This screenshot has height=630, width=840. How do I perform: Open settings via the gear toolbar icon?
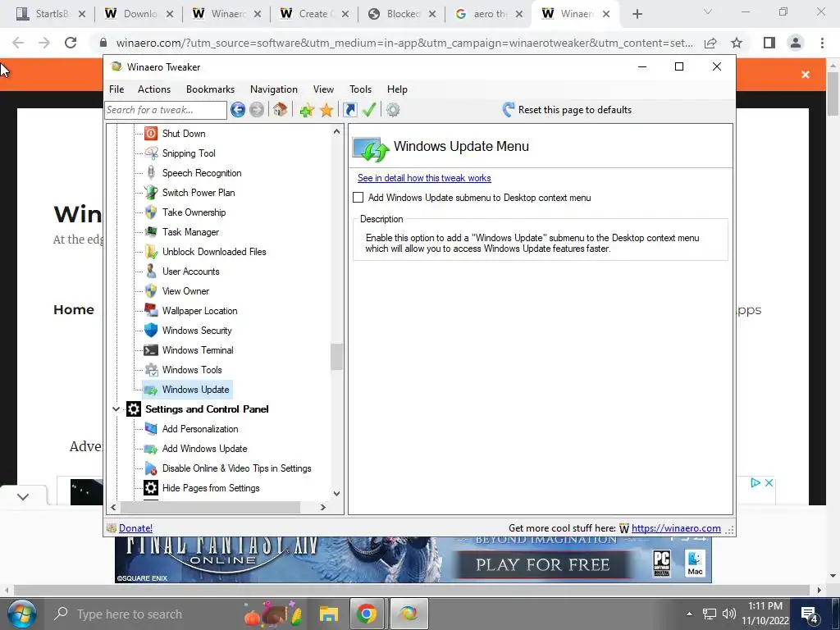pyautogui.click(x=393, y=110)
